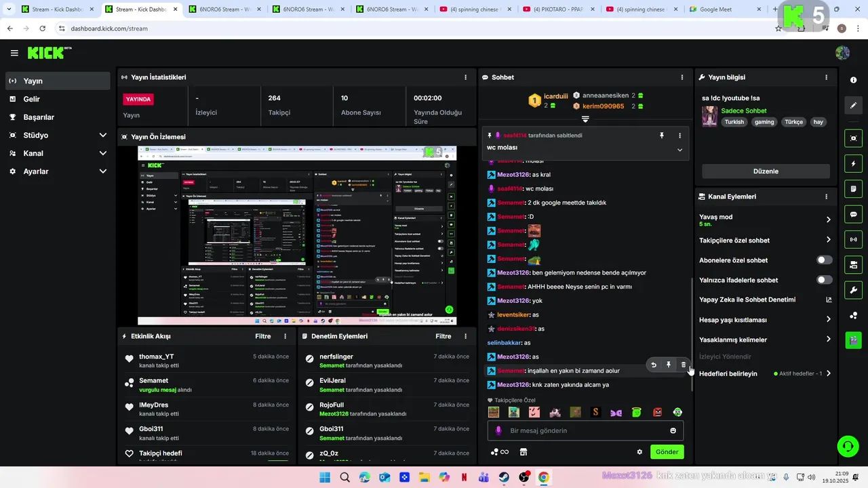Open the info icon in right sidebar
The height and width of the screenshot is (488, 868).
(853, 80)
